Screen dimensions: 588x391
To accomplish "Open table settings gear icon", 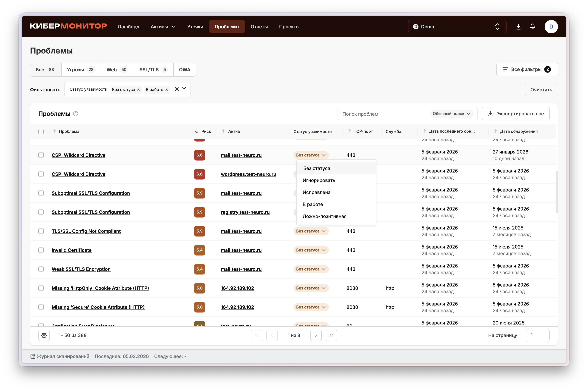I will pos(44,335).
